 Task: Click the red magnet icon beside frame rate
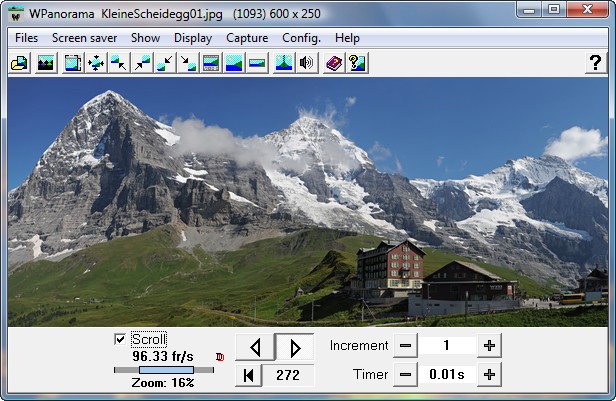pos(220,357)
